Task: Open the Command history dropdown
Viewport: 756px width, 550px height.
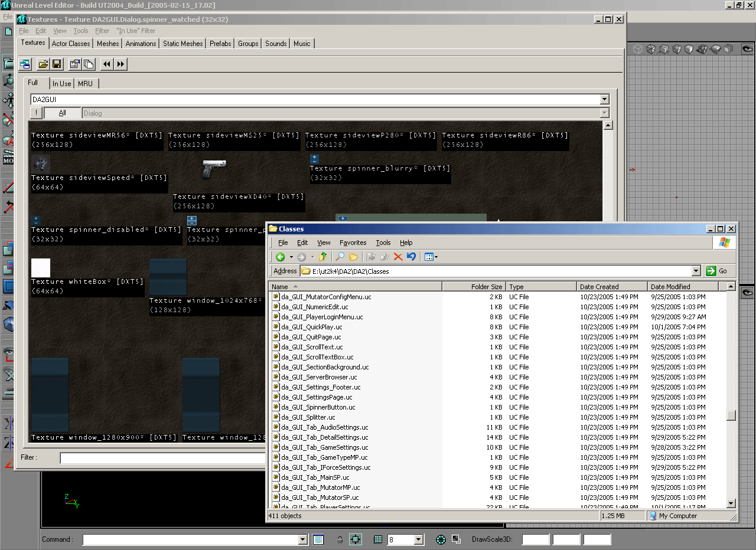Action: pos(303,539)
